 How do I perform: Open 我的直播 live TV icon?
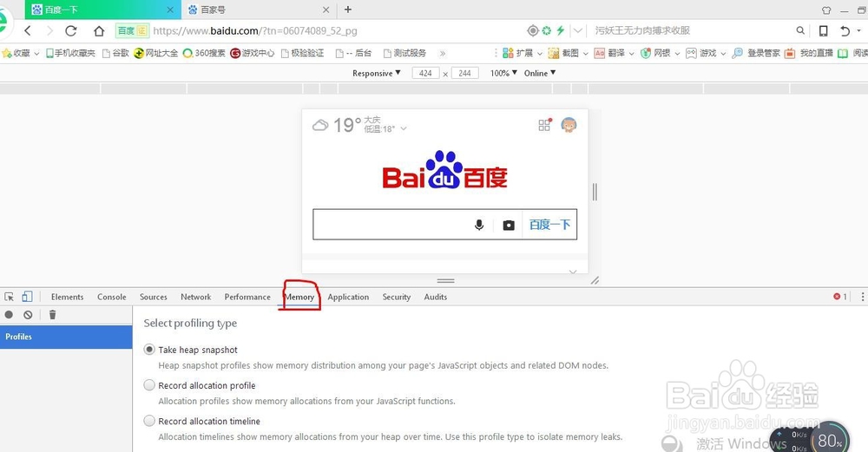pyautogui.click(x=790, y=53)
